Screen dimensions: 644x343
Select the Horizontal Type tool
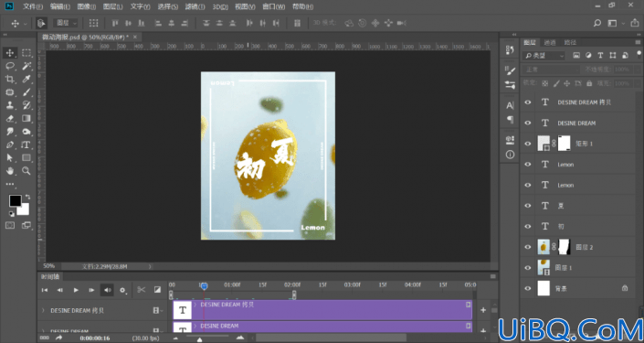pyautogui.click(x=26, y=145)
